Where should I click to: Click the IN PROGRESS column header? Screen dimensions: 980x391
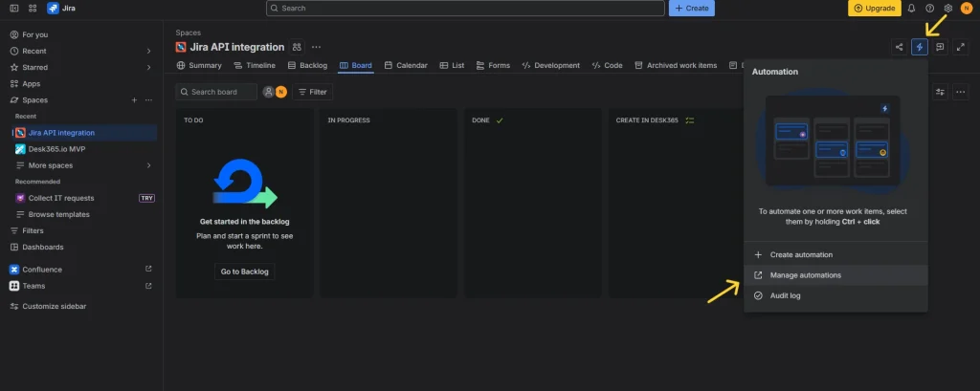[348, 119]
